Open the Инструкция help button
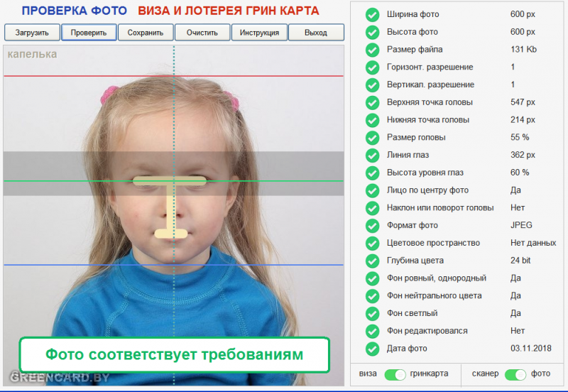This screenshot has width=568, height=392. tap(259, 33)
